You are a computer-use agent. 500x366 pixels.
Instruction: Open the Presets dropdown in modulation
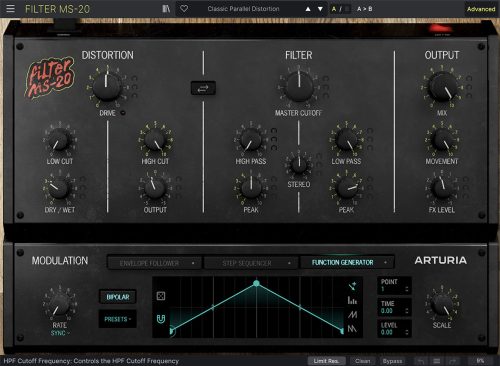pos(118,319)
